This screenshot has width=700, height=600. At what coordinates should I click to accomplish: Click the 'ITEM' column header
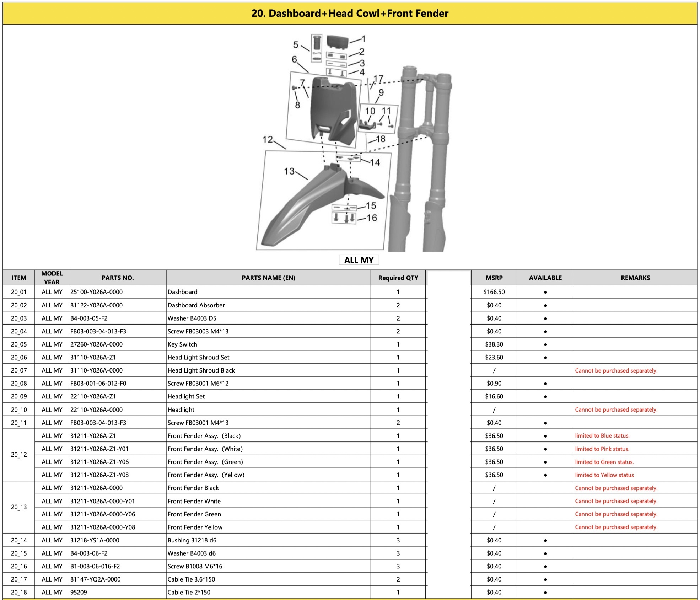point(19,278)
